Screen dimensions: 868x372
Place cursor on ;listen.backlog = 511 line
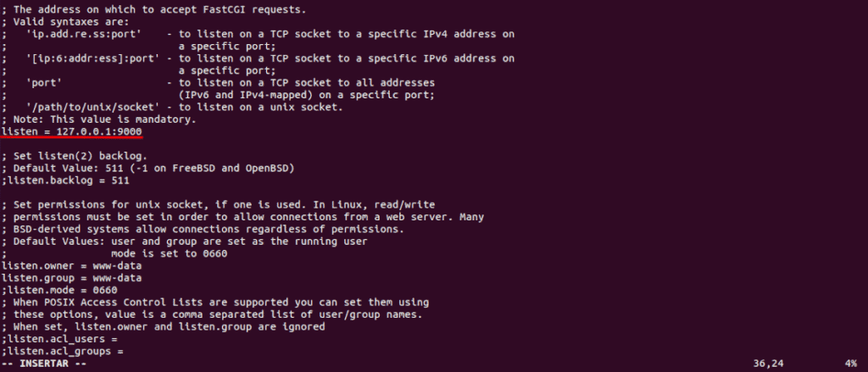coord(65,180)
